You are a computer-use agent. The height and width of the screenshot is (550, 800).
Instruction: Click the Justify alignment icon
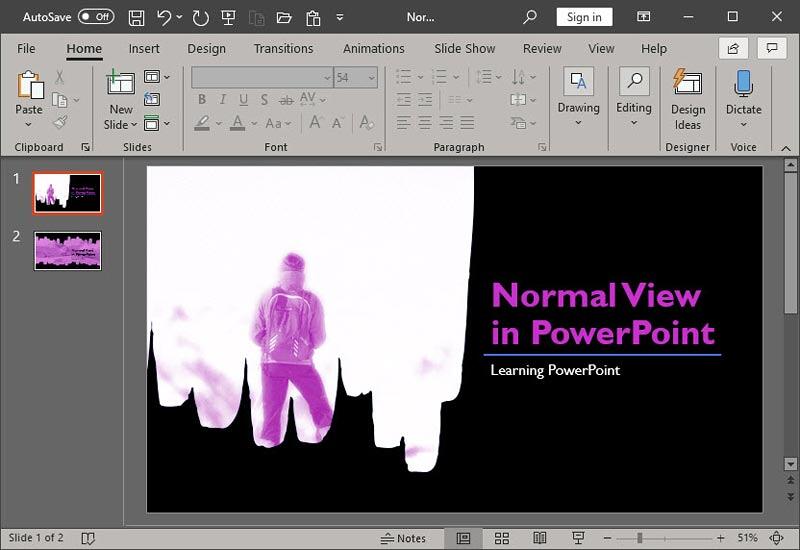[x=467, y=122]
